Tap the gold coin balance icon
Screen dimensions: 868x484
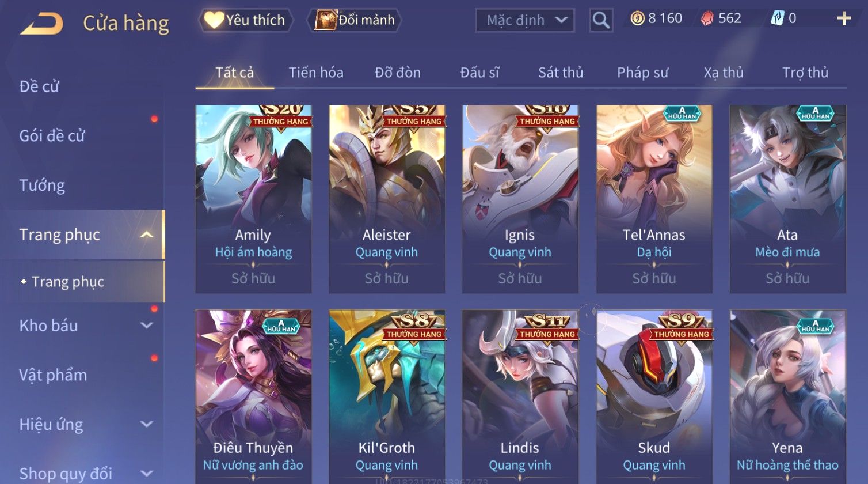tap(637, 19)
